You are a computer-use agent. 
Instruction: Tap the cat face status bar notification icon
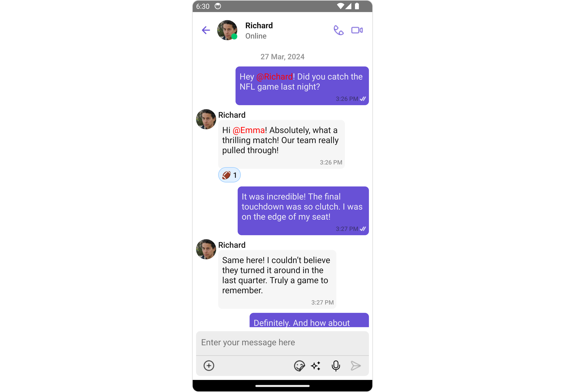(x=218, y=6)
